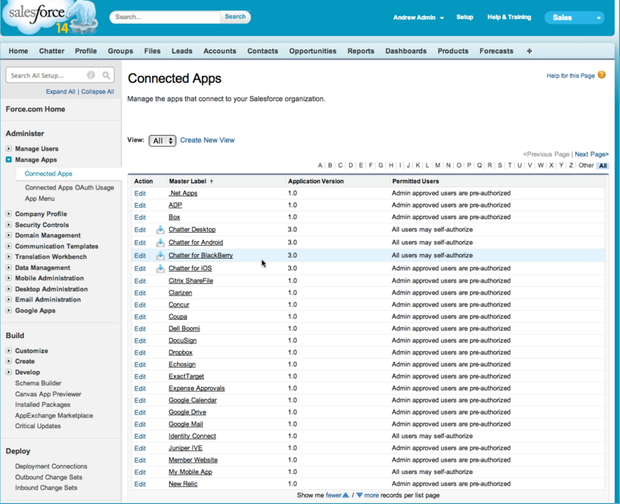Open the Chatter tab

pos(51,51)
